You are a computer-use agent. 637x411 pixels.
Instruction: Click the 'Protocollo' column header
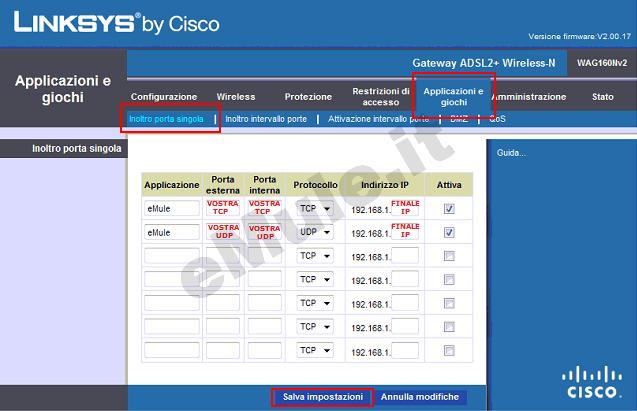[315, 185]
